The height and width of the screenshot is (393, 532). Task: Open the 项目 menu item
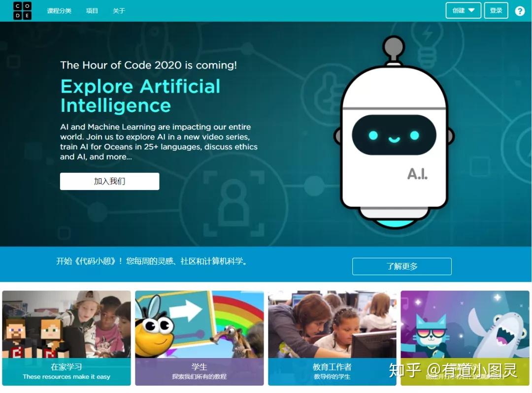click(x=92, y=11)
